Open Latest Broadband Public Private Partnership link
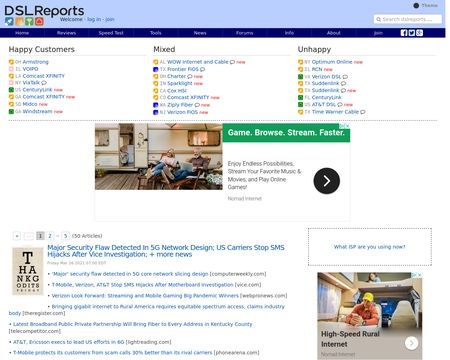450x360 pixels. pos(132,324)
